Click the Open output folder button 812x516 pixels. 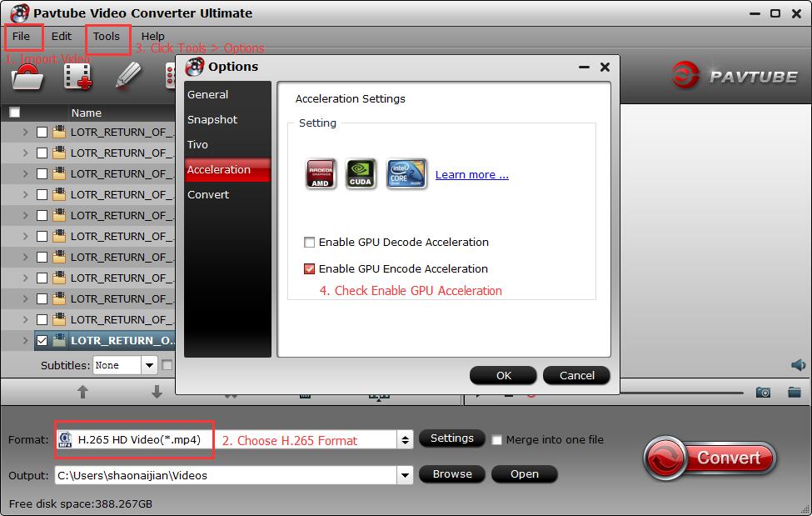[524, 474]
